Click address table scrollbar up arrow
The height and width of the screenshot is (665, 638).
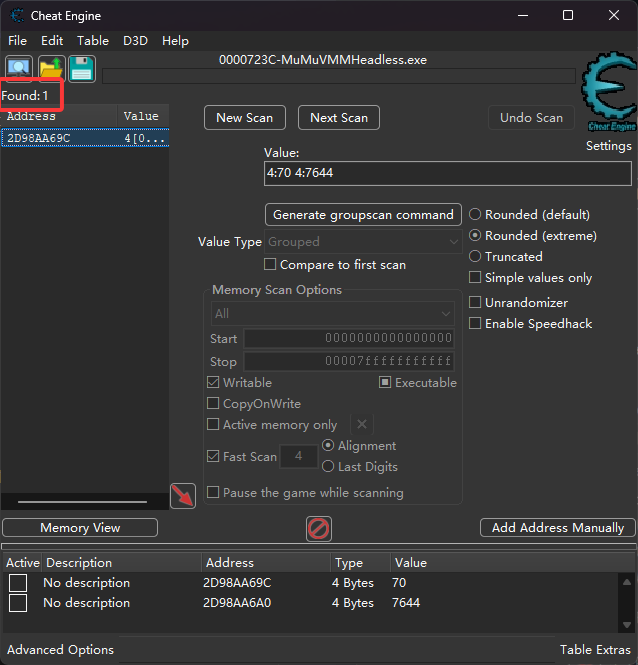(627, 582)
